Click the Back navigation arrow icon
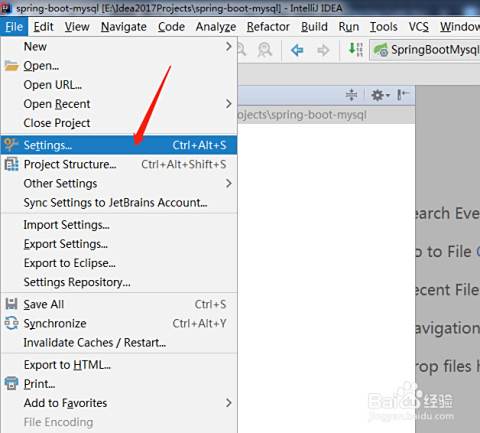Screen dimensions: 480x433 coord(297,51)
